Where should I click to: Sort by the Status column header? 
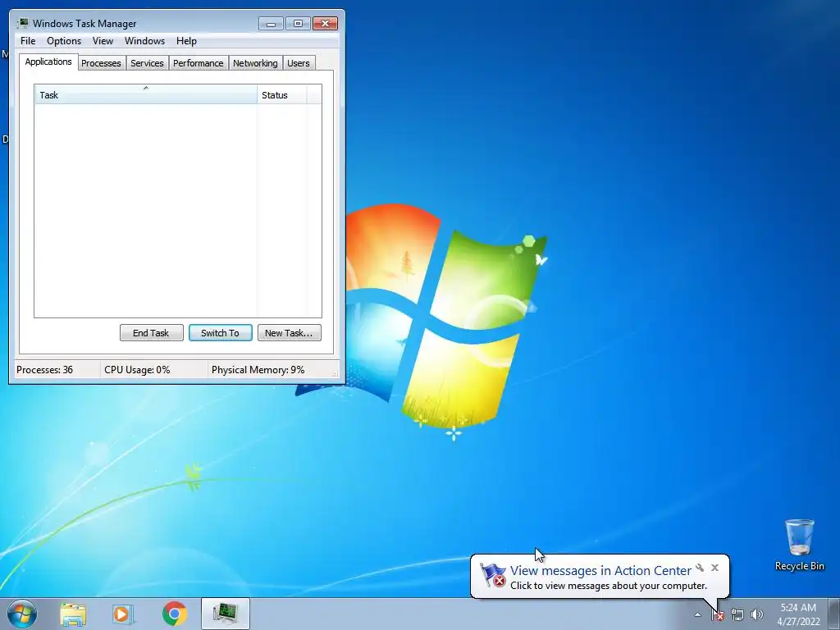(282, 95)
